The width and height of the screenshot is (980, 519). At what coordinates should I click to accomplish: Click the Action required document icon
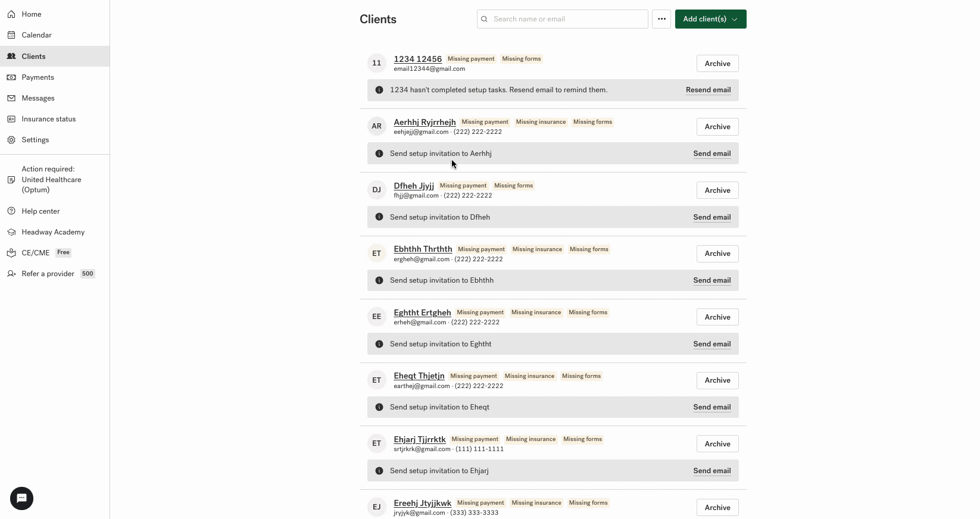(11, 180)
